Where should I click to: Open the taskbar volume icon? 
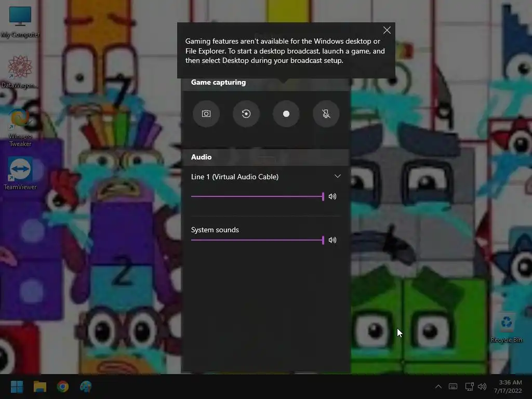click(482, 387)
